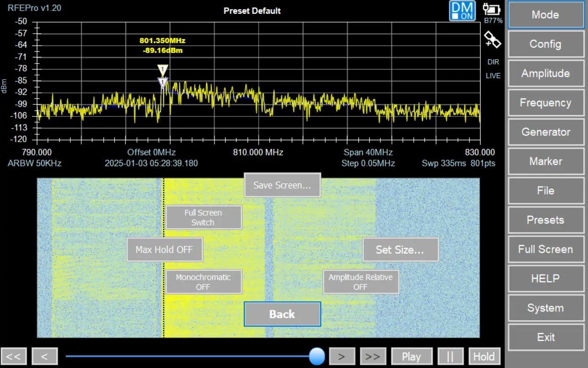Click the Back button
588x368 pixels.
click(282, 314)
